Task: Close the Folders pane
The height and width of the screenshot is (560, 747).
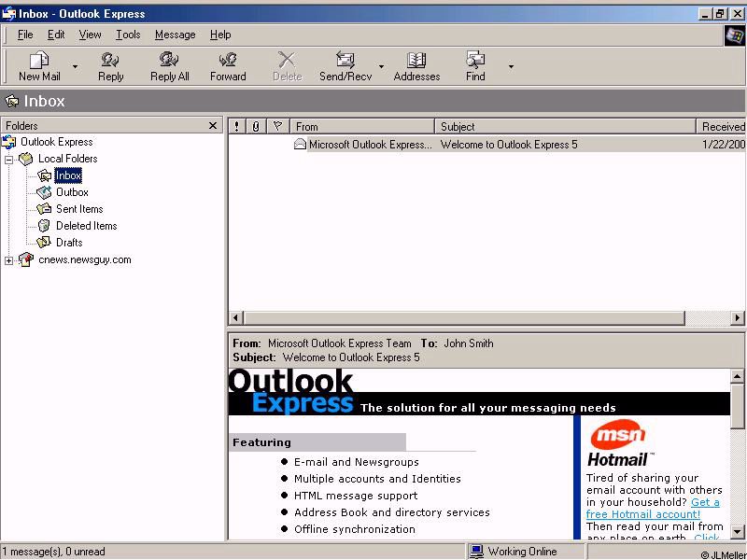Action: tap(213, 126)
